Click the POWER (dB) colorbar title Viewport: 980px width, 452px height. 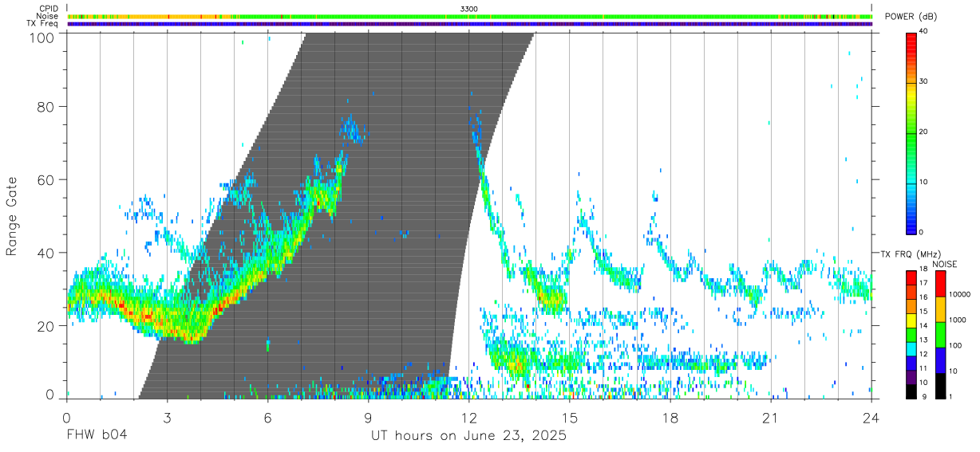coord(911,17)
